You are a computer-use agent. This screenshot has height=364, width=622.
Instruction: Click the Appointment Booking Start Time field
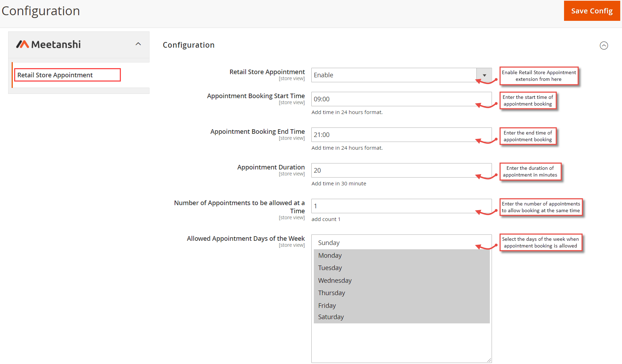(x=401, y=99)
